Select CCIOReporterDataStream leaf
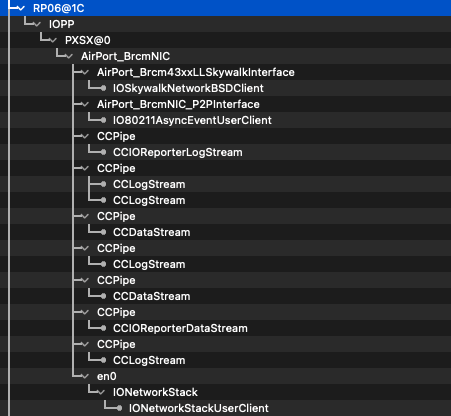Viewport: 451px width, 416px height. point(180,328)
